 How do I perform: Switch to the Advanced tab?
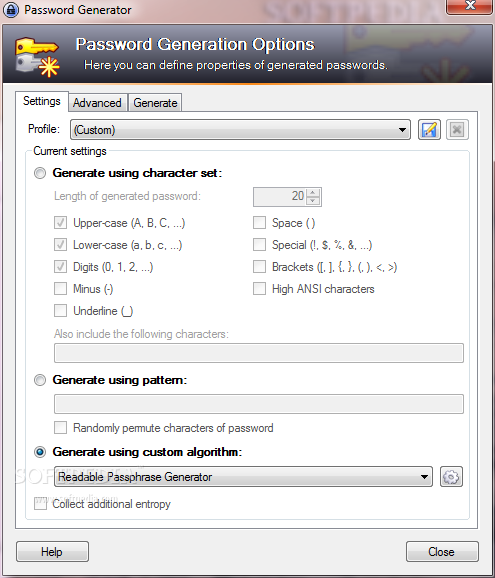pyautogui.click(x=97, y=102)
